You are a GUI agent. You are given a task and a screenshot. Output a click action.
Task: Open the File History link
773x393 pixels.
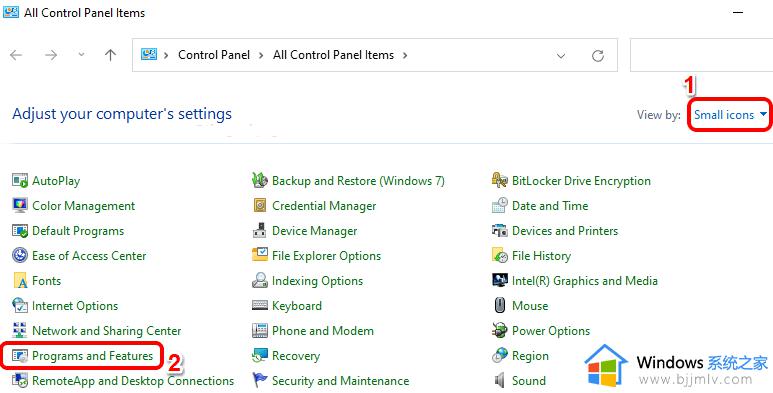point(541,256)
